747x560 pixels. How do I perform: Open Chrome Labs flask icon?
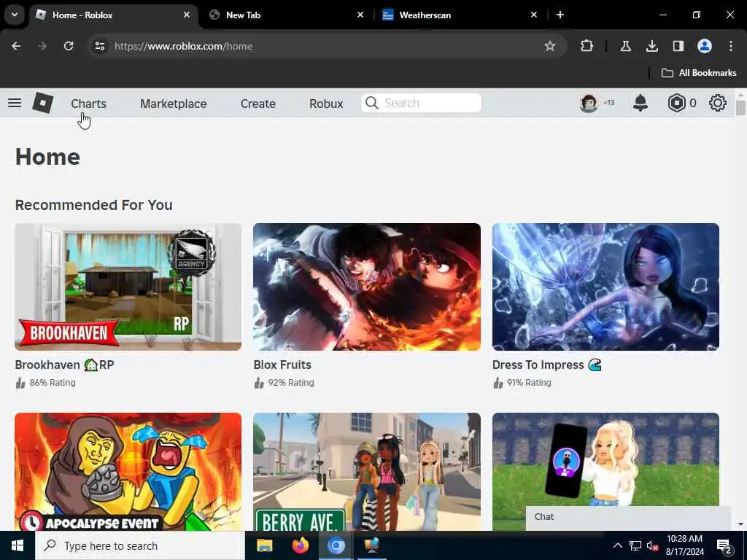click(625, 46)
